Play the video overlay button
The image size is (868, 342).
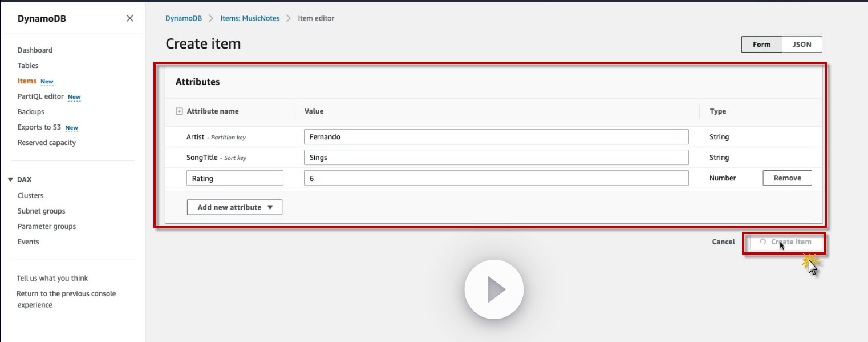click(494, 290)
